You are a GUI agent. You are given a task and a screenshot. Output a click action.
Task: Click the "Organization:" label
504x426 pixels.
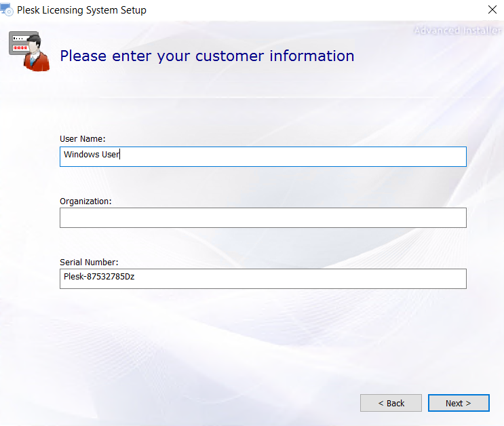click(x=85, y=201)
